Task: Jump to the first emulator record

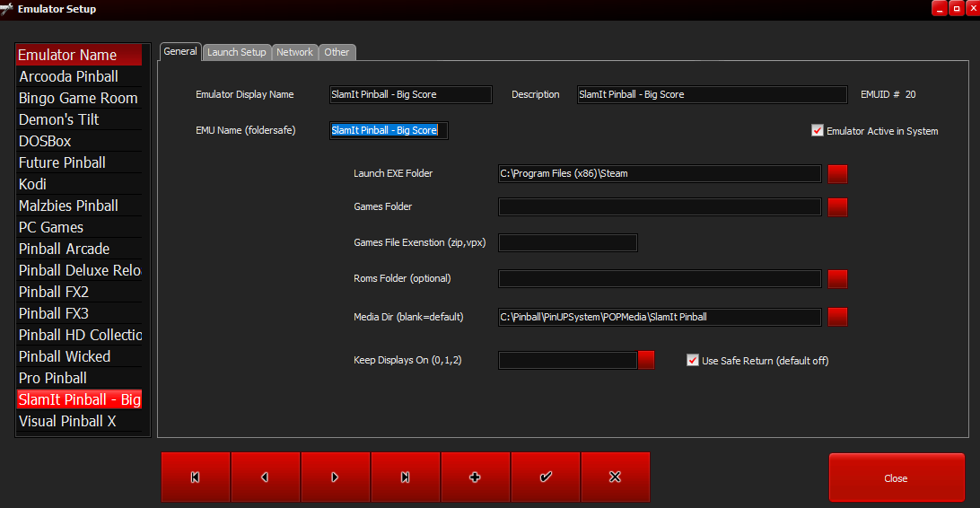Action: pyautogui.click(x=196, y=477)
